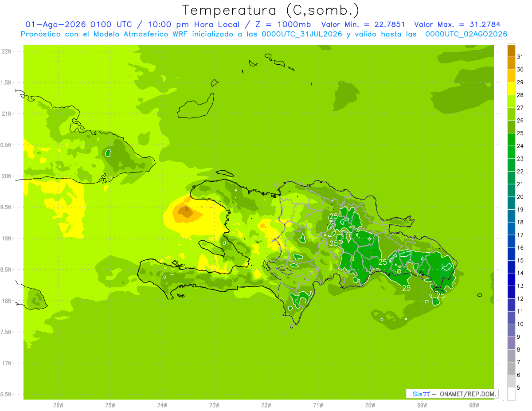The width and height of the screenshot is (532, 411).
Task: Click the latitude label '1.5N'
Action: click(x=7, y=82)
